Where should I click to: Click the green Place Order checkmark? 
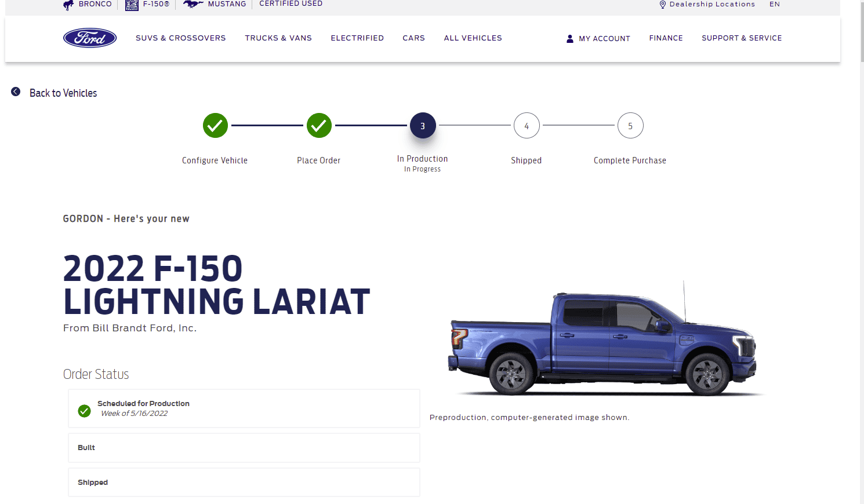click(x=318, y=125)
